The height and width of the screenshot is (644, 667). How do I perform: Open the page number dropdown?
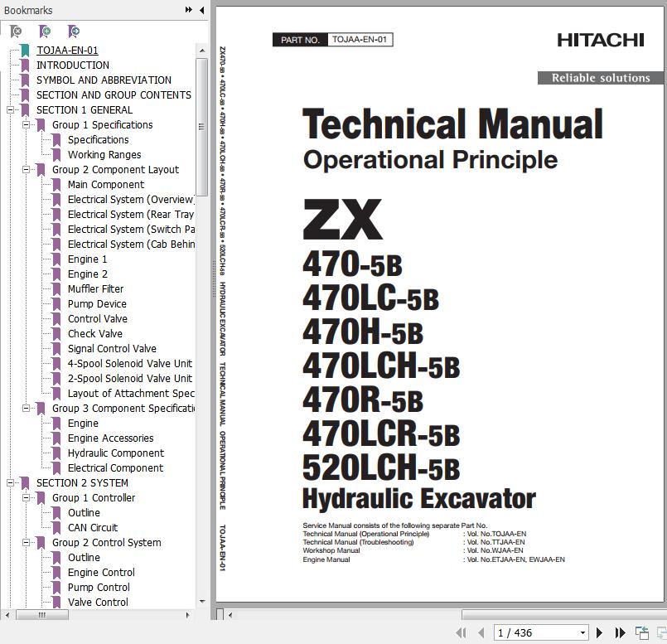coord(582,633)
